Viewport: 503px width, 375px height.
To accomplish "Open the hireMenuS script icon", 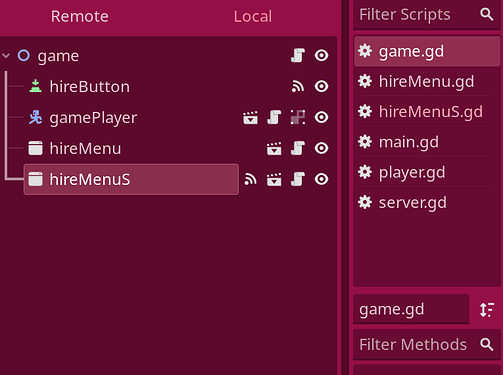I will coord(298,179).
